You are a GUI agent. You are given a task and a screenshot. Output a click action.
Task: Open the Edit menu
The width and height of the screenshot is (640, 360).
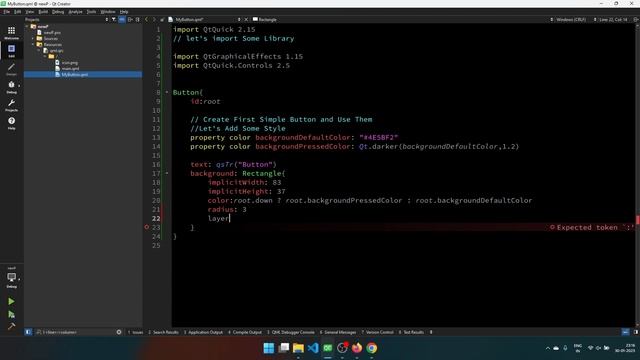pyautogui.click(x=18, y=11)
